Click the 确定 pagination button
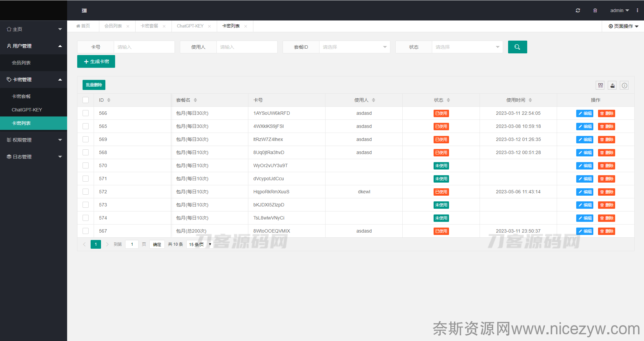 point(157,244)
